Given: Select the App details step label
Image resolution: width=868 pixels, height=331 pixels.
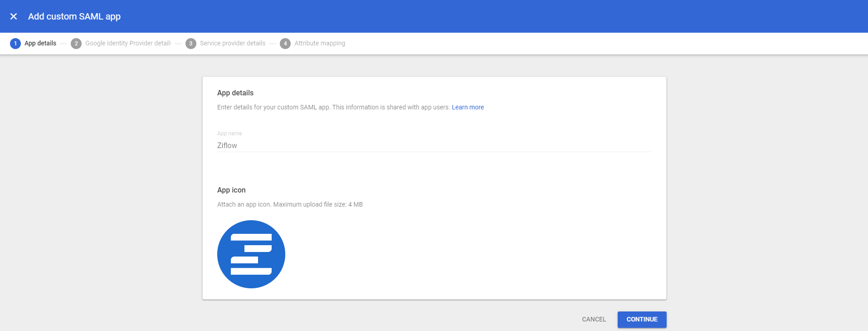Looking at the screenshot, I should click(40, 44).
